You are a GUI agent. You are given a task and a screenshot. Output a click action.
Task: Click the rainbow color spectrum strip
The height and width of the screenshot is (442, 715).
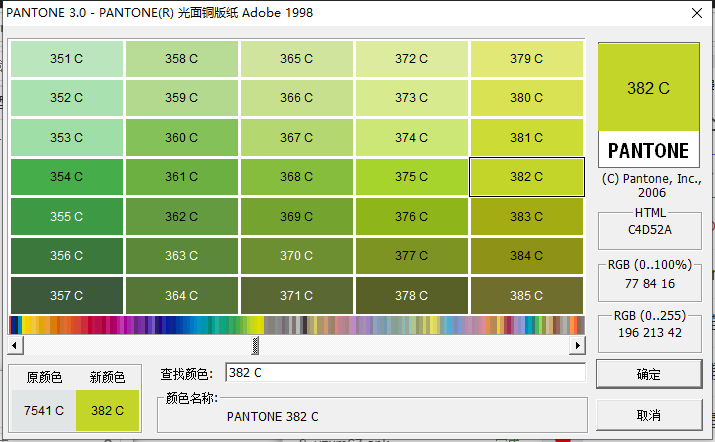click(x=296, y=325)
